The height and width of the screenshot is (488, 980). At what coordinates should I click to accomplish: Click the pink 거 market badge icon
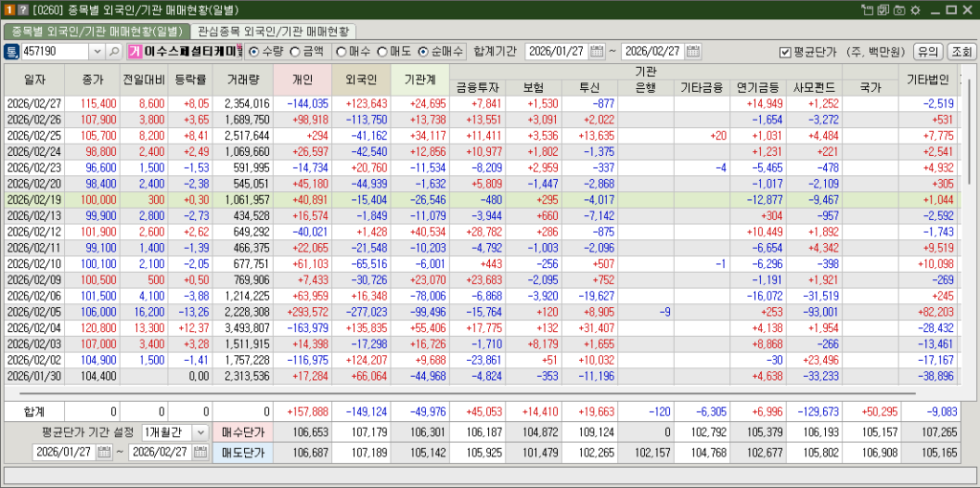pos(135,52)
